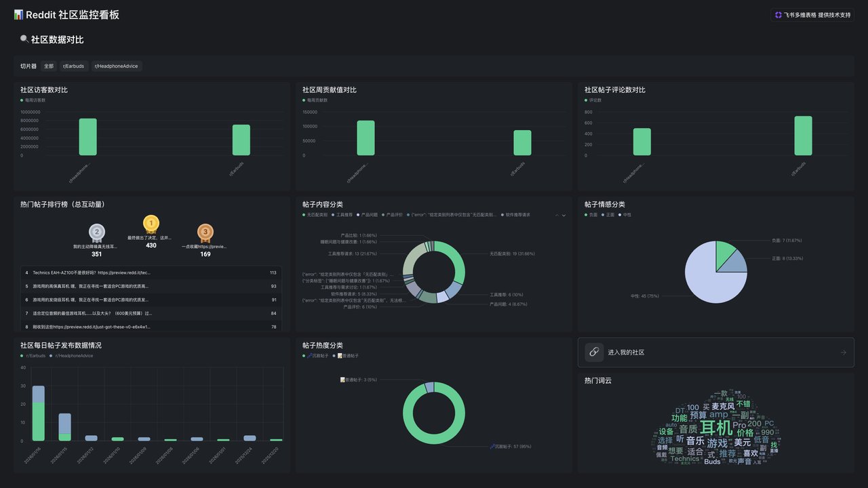868x488 pixels.
Task: Click the word 游戏 in 热门词云
Action: [x=717, y=443]
